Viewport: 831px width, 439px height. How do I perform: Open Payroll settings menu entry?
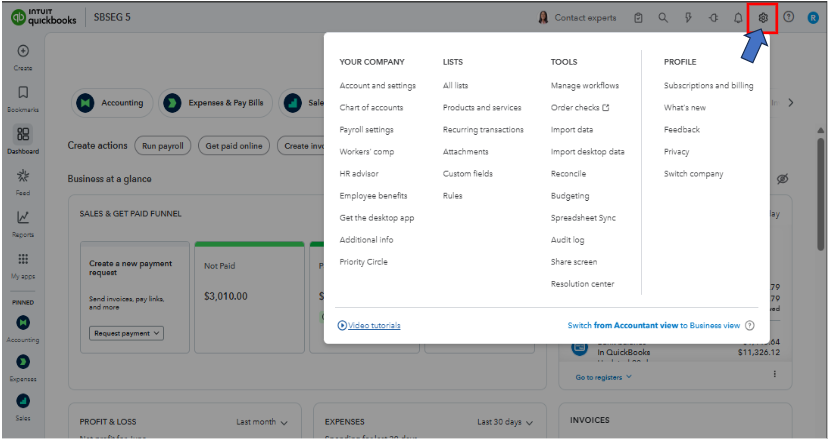(x=366, y=130)
